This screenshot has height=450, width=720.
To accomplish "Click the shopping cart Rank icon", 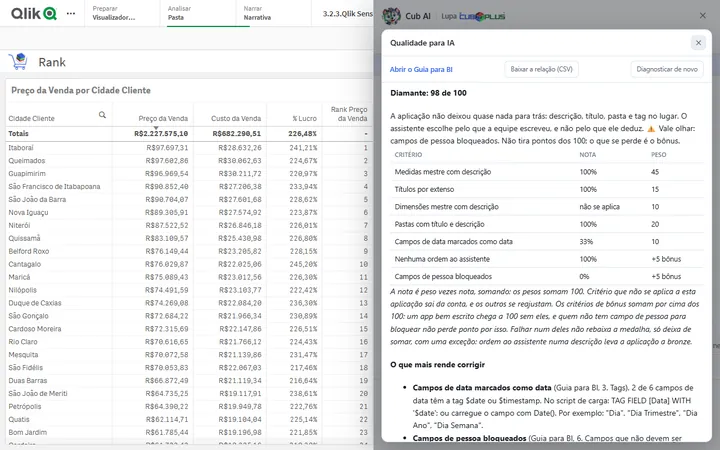I will pos(18,62).
